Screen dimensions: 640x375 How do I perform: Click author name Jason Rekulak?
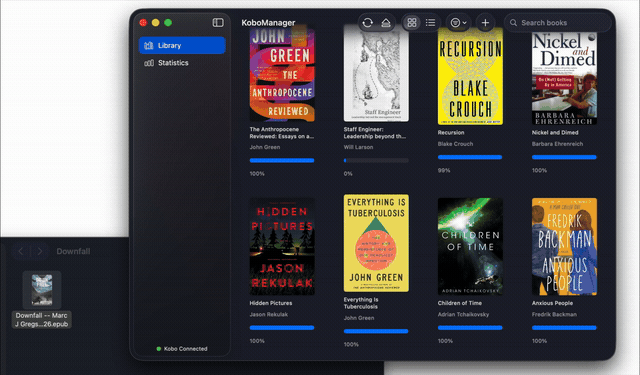(269, 315)
